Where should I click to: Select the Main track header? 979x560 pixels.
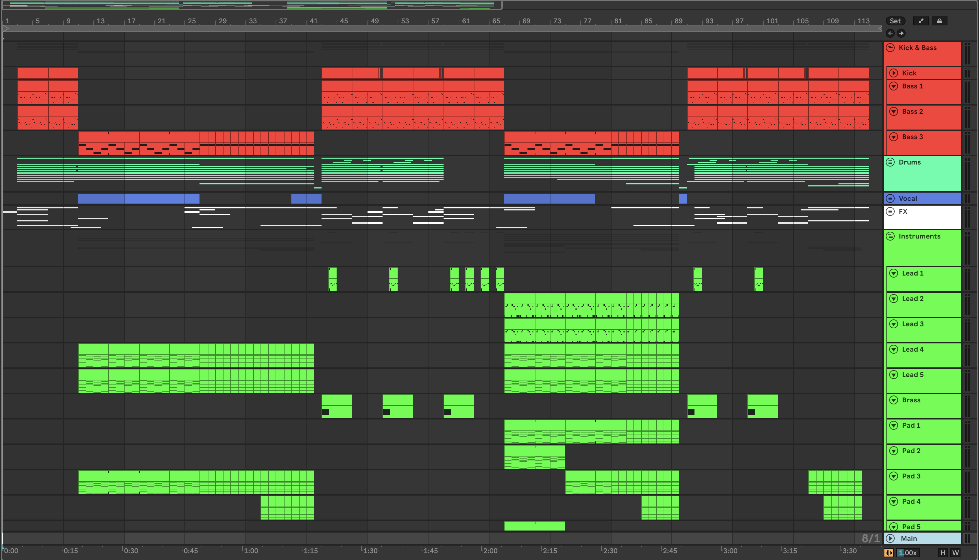[922, 538]
